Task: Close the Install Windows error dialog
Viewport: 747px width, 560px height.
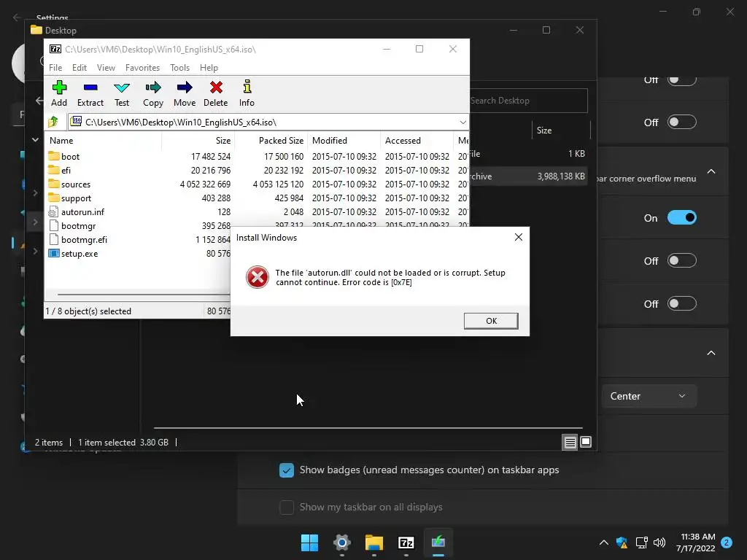Action: [x=519, y=237]
